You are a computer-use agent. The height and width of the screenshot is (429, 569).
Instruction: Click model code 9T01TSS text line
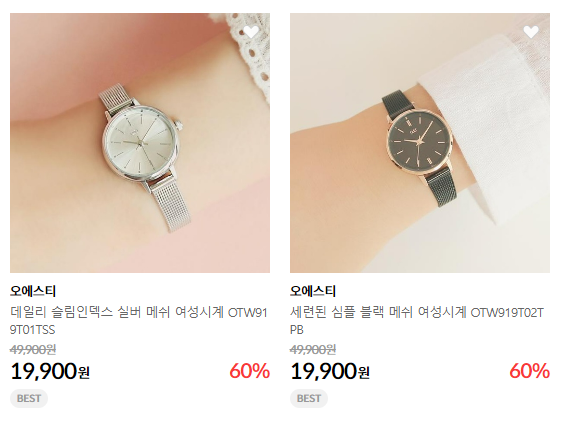(33, 330)
